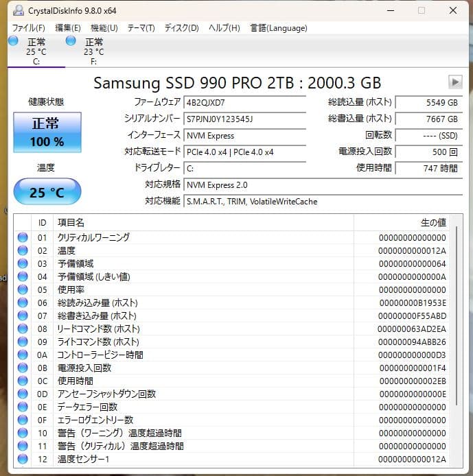Click the total host writes value 7667 GB
473x476 pixels.
tap(429, 119)
